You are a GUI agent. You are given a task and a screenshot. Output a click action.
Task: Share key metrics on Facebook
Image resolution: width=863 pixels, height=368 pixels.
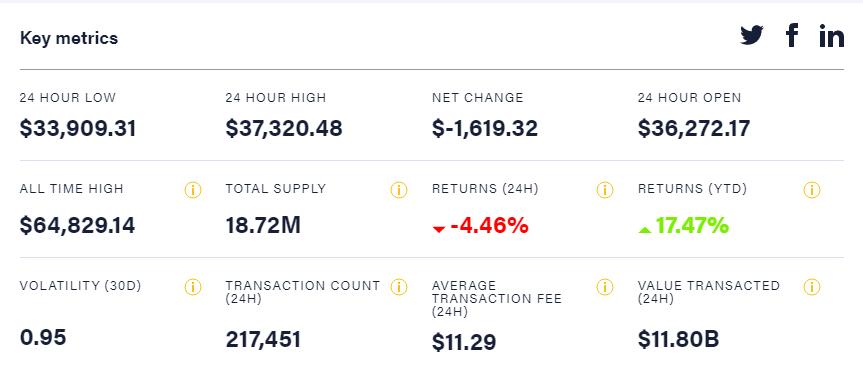(791, 36)
